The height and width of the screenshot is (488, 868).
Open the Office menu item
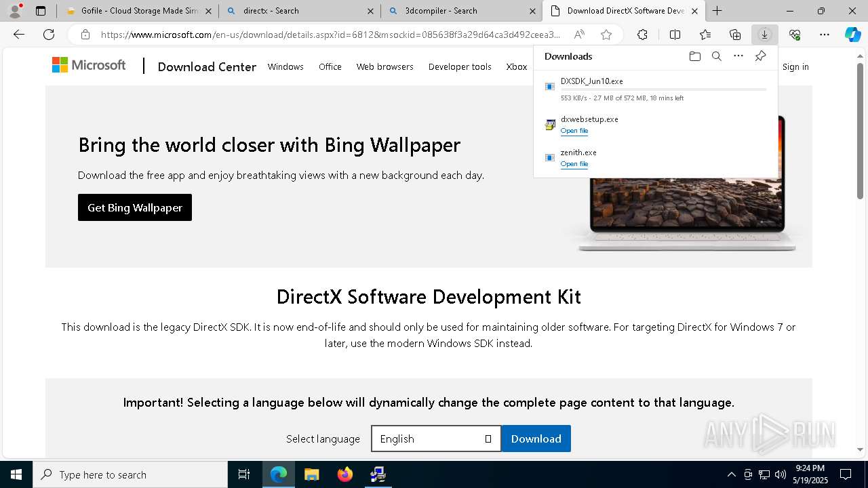click(x=330, y=66)
